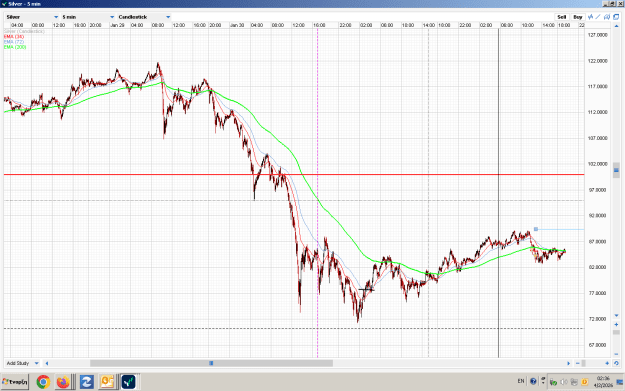Detach chart into a separate window icon
The height and width of the screenshot is (391, 625).
pyautogui.click(x=616, y=17)
